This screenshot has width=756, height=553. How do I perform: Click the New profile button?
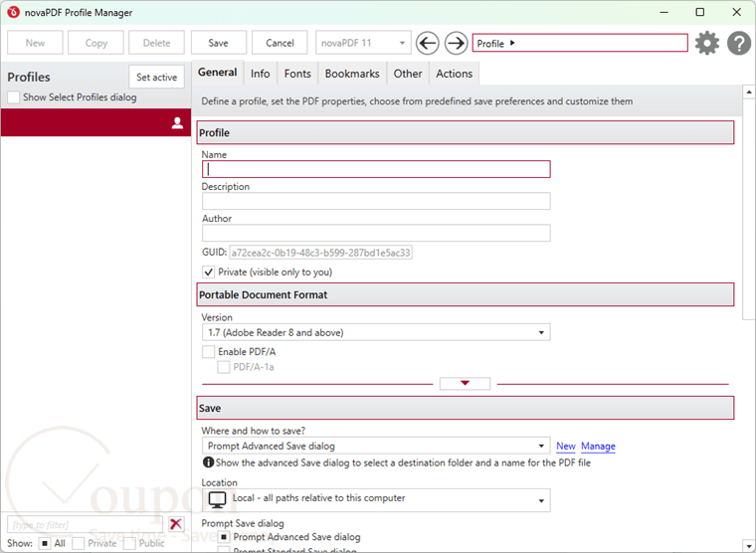coord(35,43)
